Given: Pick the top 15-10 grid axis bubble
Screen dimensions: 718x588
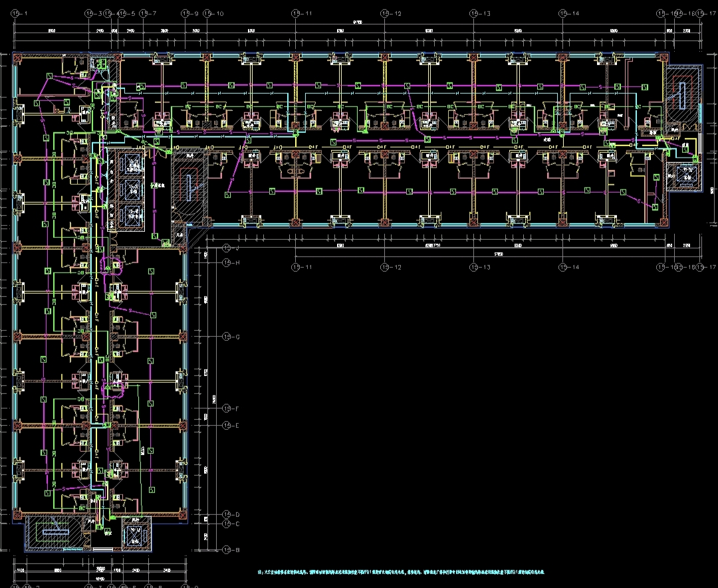Looking at the screenshot, I should [x=208, y=13].
